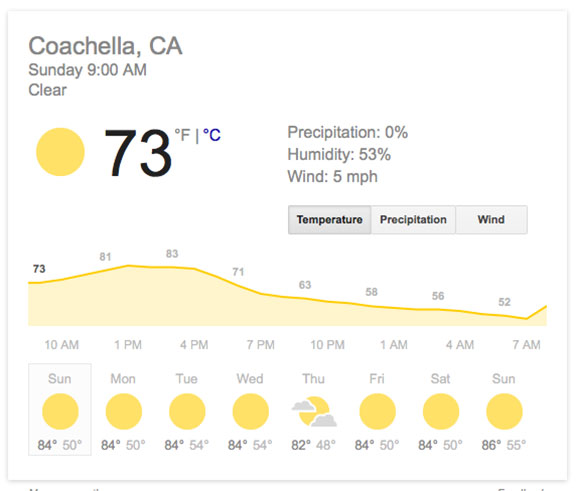
Task: Open the Temperature chart tab
Action: pos(330,220)
